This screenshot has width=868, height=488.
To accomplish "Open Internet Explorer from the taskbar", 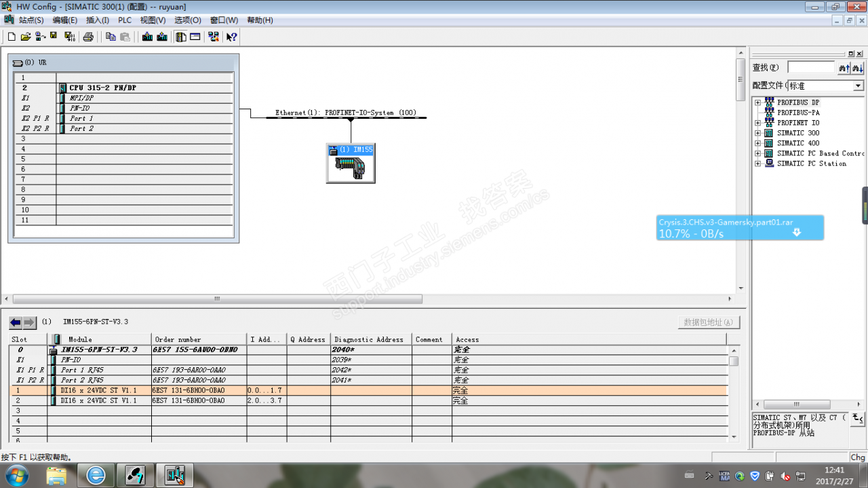I will 96,476.
